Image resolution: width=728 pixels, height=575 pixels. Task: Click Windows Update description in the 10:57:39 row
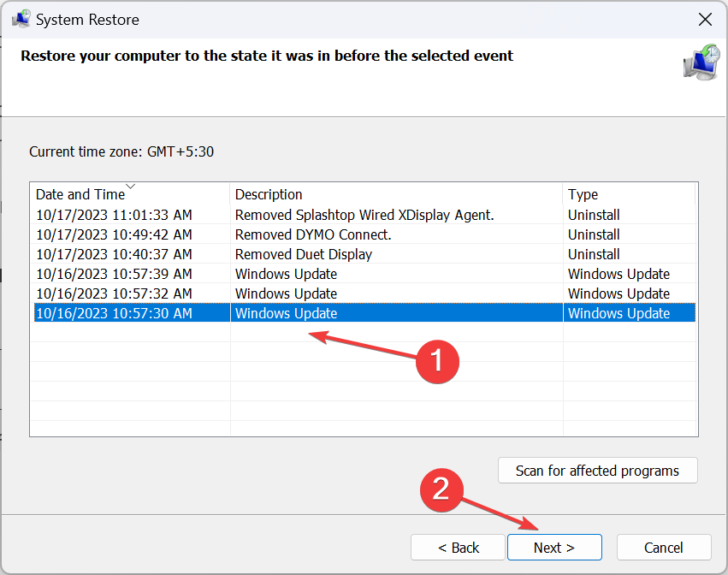coord(286,274)
